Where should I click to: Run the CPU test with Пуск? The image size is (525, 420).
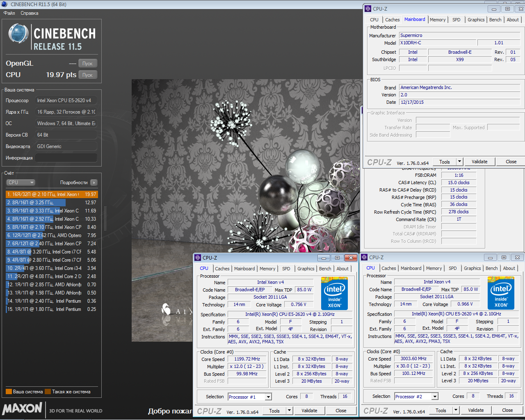pyautogui.click(x=87, y=75)
